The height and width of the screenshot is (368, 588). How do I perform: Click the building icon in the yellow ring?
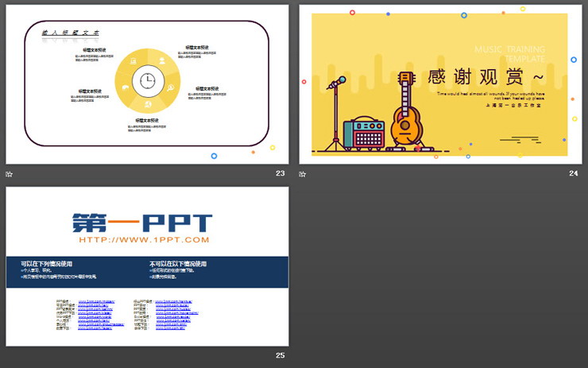[x=132, y=61]
